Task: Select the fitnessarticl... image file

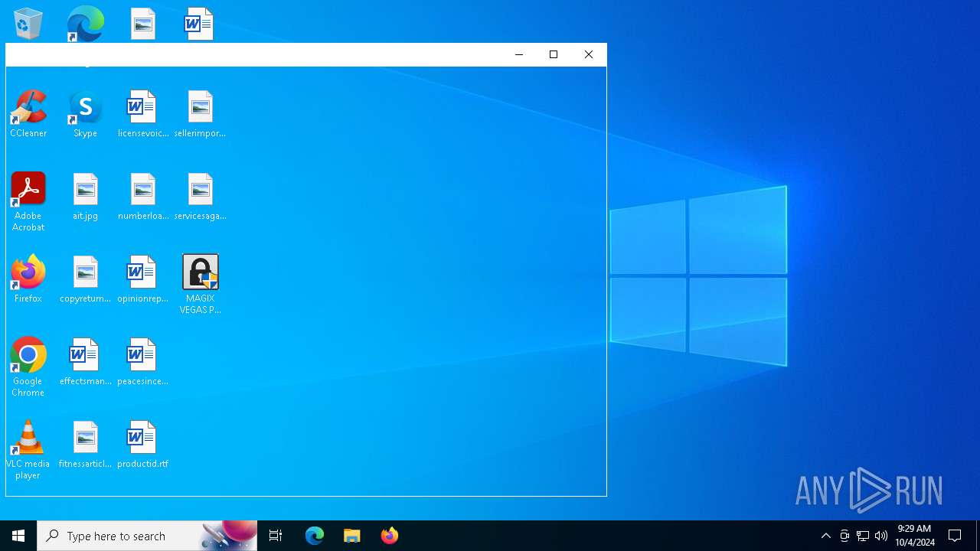Action: (86, 445)
